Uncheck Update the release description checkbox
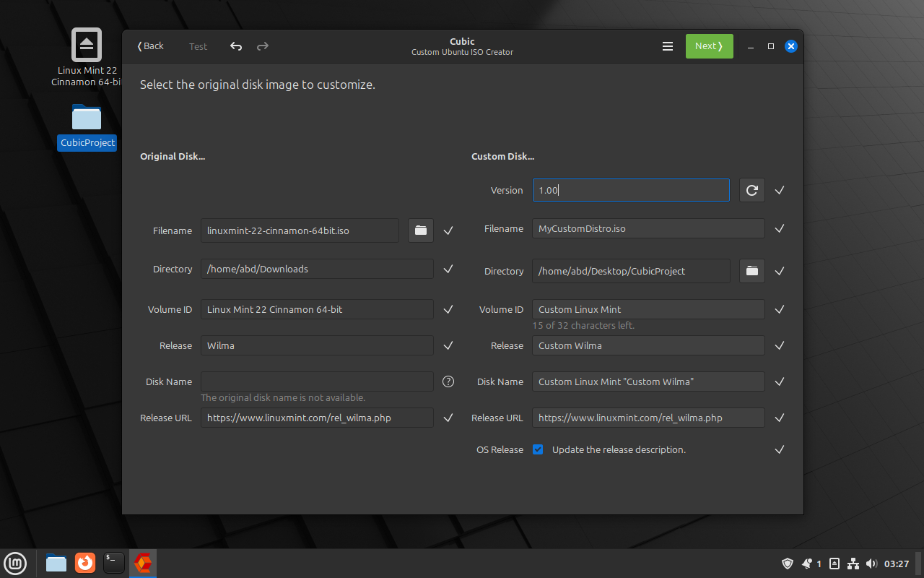Screen dimensions: 924x578 point(538,449)
